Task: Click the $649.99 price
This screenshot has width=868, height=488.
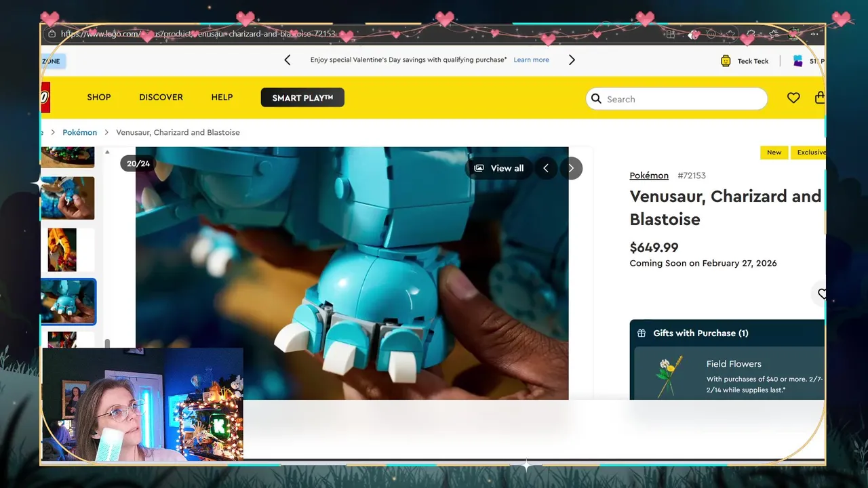Action: (654, 247)
